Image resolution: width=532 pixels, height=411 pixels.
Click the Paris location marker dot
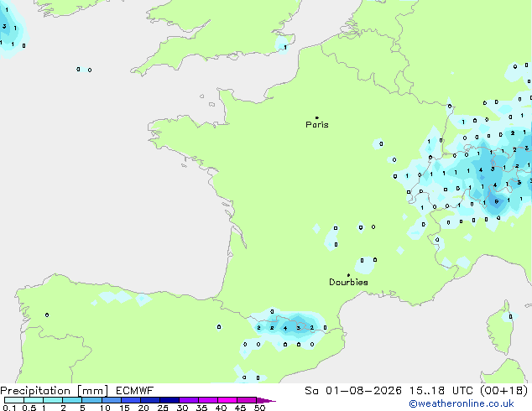(317, 117)
